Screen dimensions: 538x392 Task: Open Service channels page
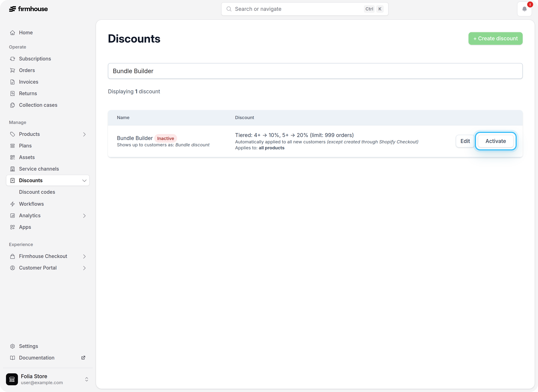(48, 169)
